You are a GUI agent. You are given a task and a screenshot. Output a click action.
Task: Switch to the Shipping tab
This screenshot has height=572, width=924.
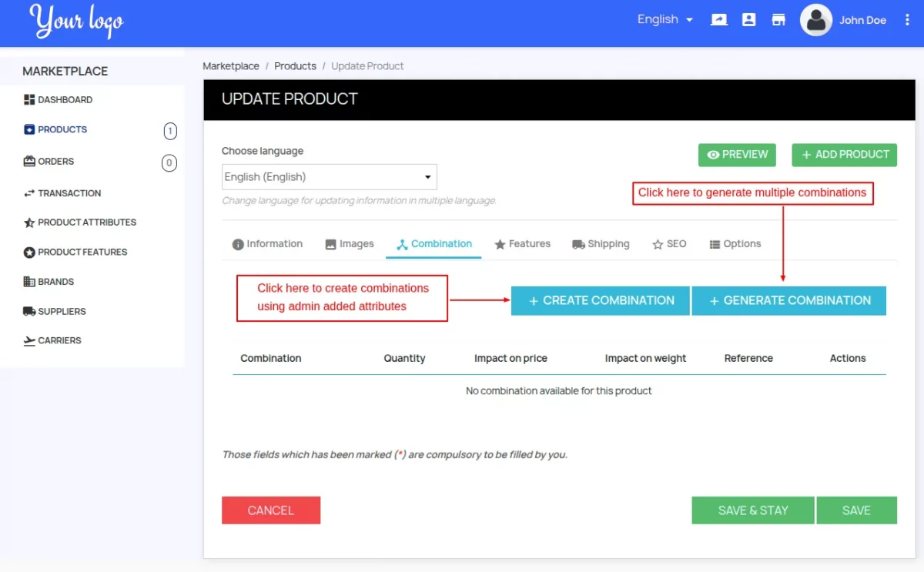[601, 244]
